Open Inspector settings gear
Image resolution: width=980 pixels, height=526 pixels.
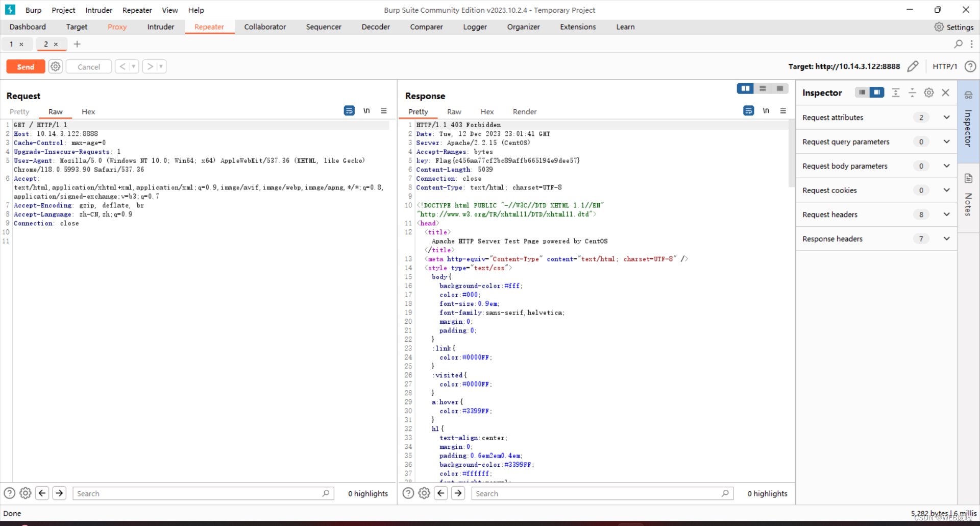(929, 92)
